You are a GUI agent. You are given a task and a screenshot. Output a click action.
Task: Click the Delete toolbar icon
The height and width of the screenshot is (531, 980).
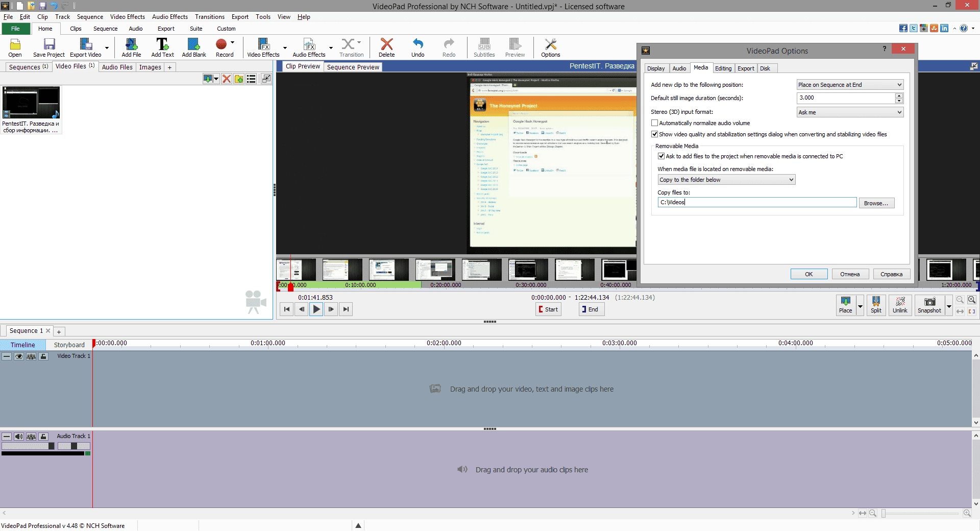[x=386, y=47]
